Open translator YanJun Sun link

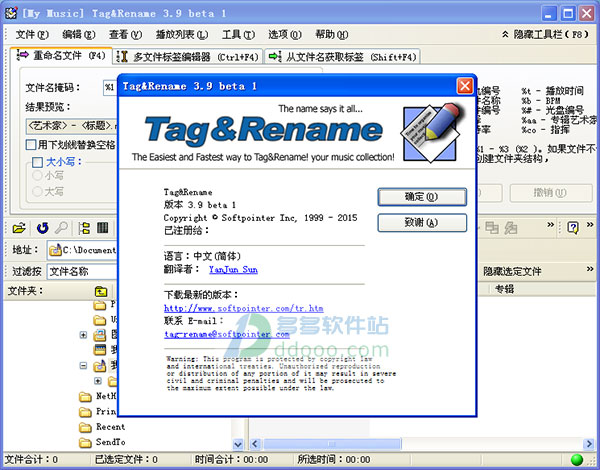tap(233, 269)
